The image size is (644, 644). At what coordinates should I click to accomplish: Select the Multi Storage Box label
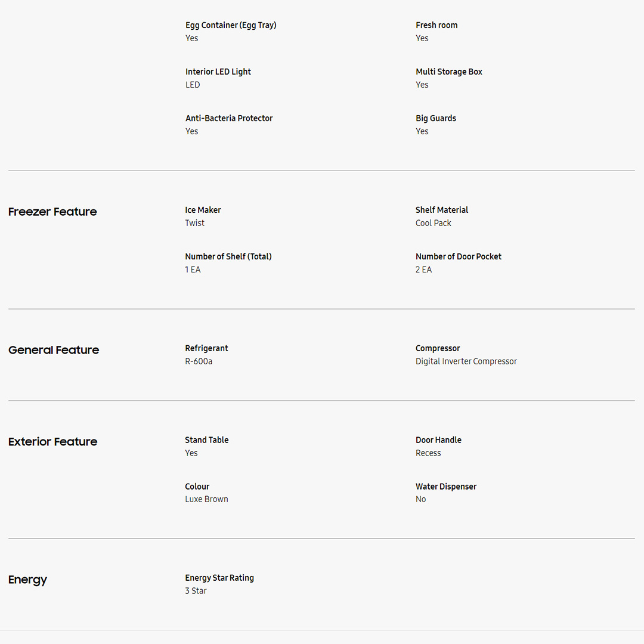449,72
